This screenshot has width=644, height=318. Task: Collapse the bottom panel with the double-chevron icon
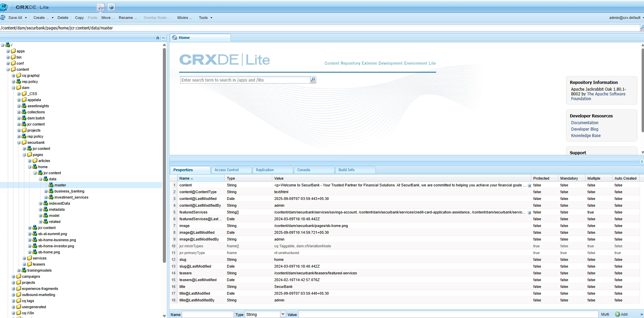(x=642, y=161)
